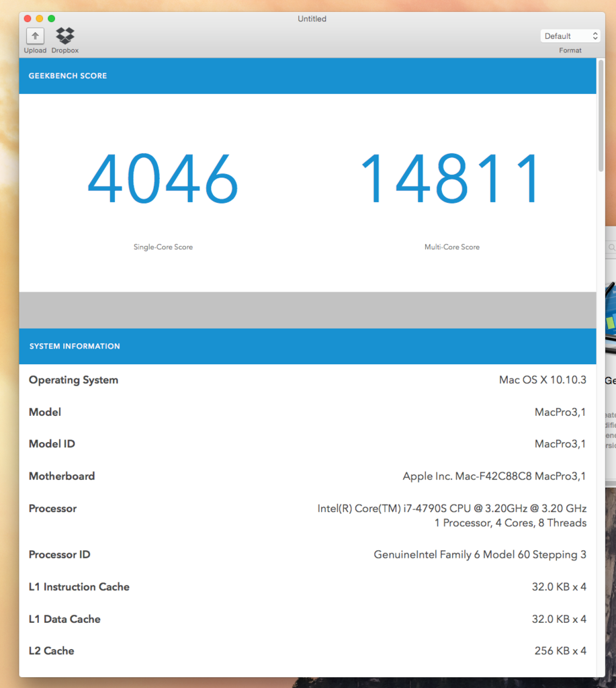Click 32.0 KB x 4 in L1 Instruction Cache row
The width and height of the screenshot is (616, 688).
[559, 587]
